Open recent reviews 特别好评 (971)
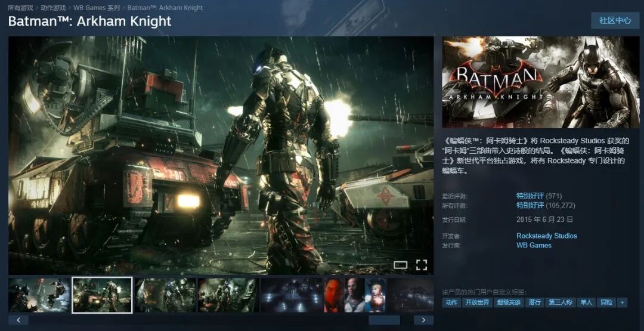 tap(539, 196)
